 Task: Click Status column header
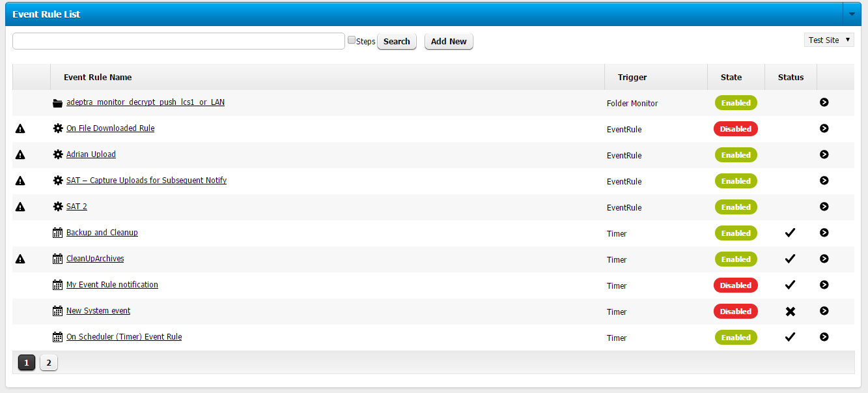click(x=791, y=77)
